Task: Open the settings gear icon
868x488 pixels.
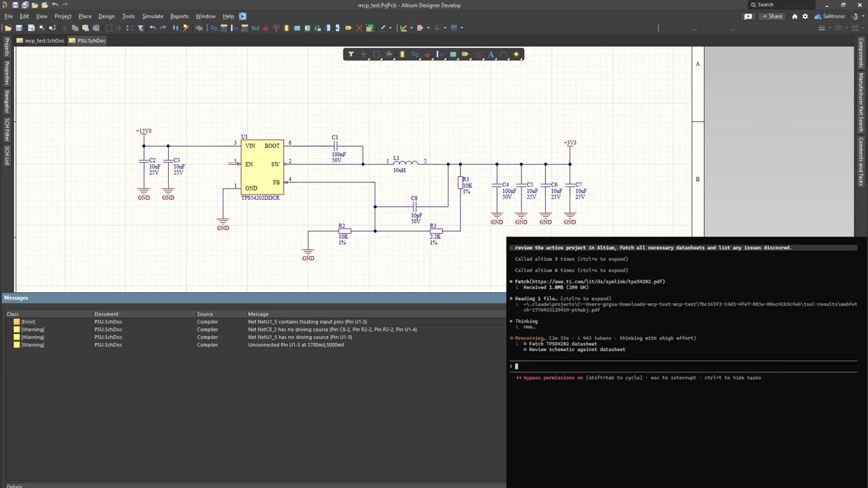Action: pyautogui.click(x=805, y=16)
